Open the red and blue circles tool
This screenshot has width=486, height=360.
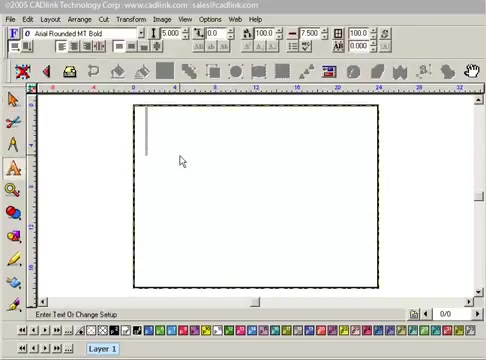[x=13, y=213]
